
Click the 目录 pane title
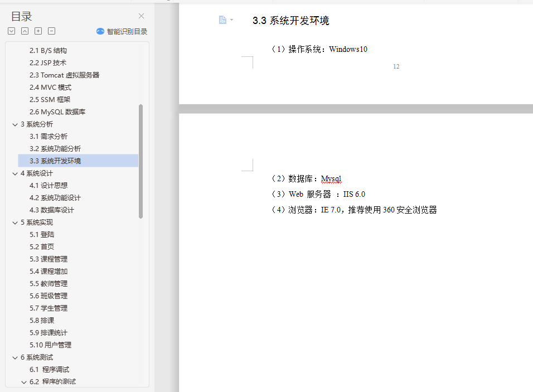(x=21, y=16)
